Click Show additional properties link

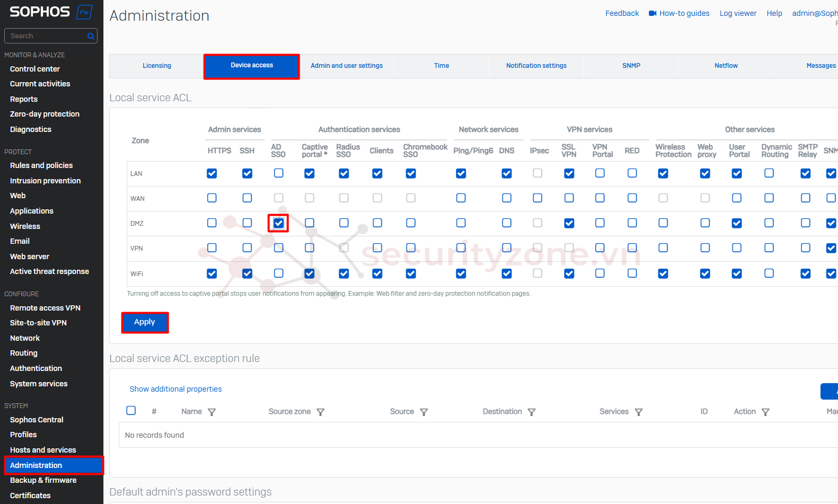(x=176, y=389)
